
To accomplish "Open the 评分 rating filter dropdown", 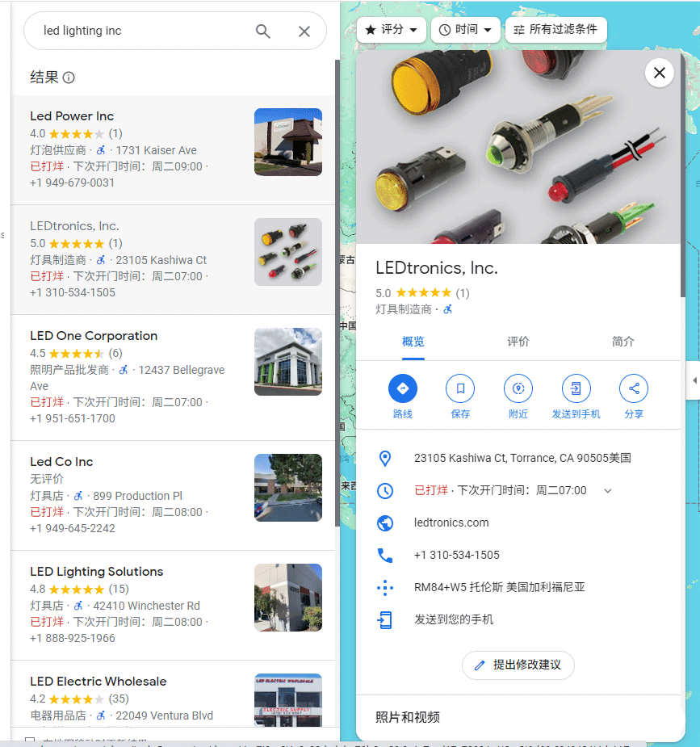I will click(391, 30).
